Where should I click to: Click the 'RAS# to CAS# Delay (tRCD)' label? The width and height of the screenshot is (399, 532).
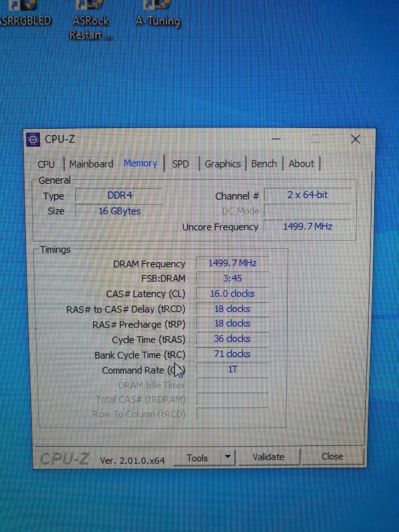pyautogui.click(x=126, y=310)
